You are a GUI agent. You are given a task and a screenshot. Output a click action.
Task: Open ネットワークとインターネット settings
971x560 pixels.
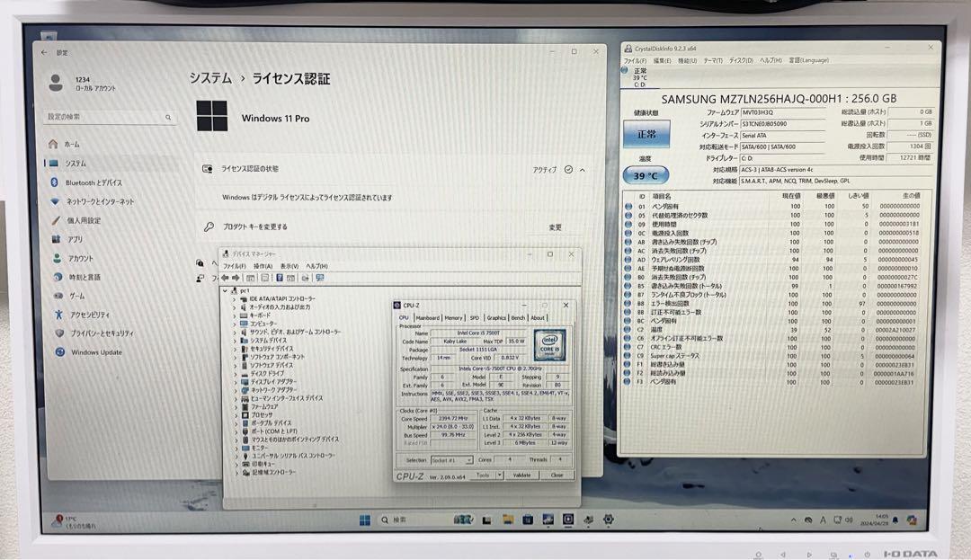point(92,201)
